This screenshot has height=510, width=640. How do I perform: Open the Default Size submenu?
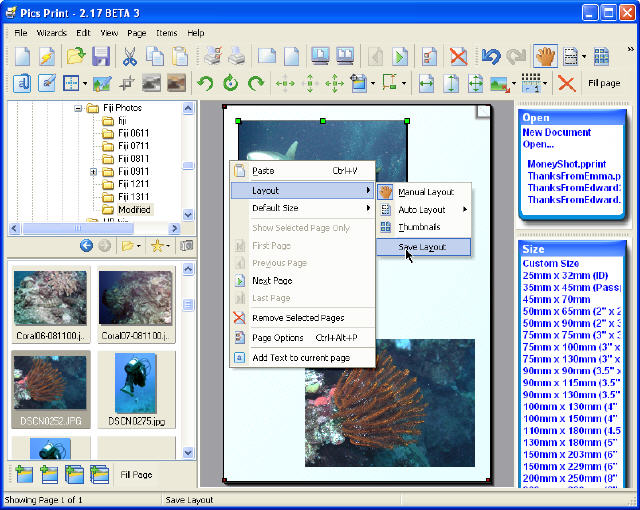[300, 208]
